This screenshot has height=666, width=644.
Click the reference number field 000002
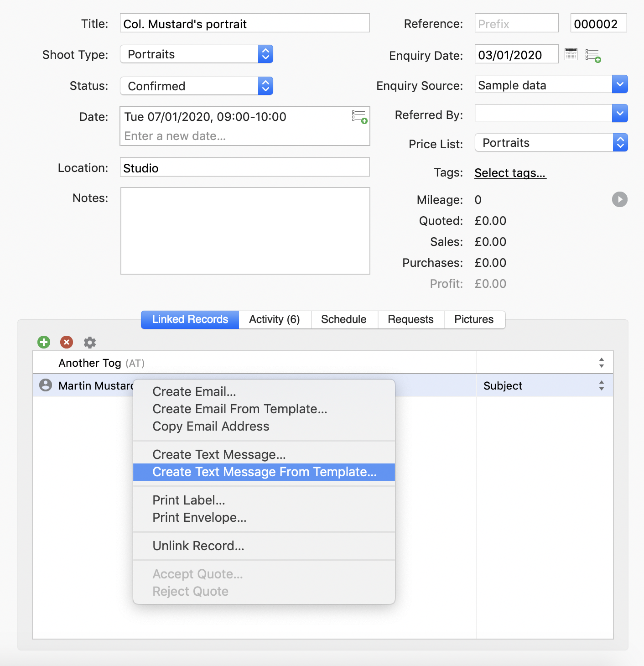point(599,23)
